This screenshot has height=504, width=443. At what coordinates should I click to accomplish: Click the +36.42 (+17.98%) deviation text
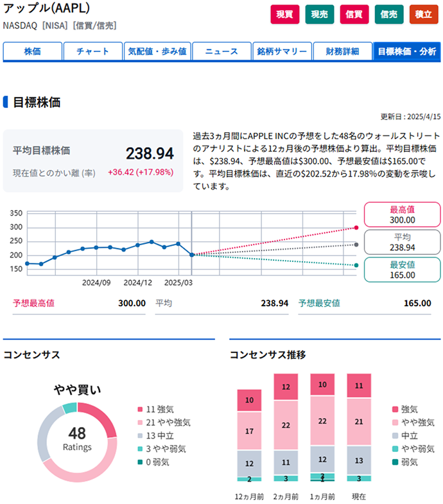pyautogui.click(x=141, y=172)
